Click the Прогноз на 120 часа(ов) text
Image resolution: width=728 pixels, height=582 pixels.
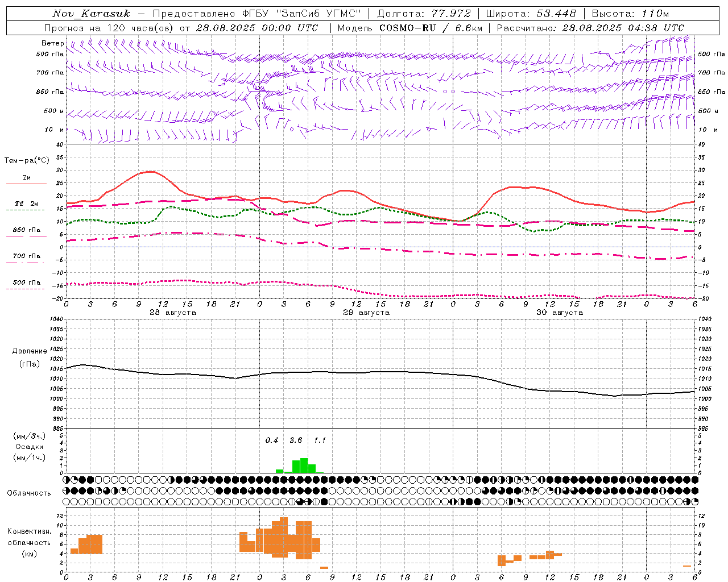click(x=109, y=28)
